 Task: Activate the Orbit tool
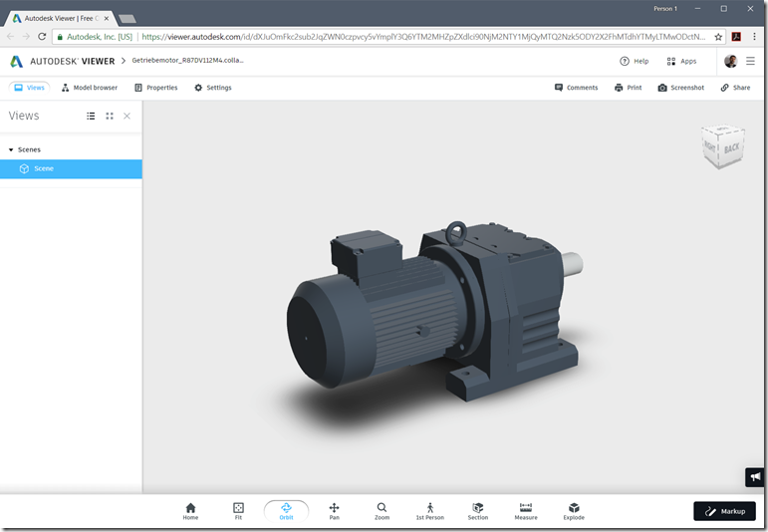(286, 511)
